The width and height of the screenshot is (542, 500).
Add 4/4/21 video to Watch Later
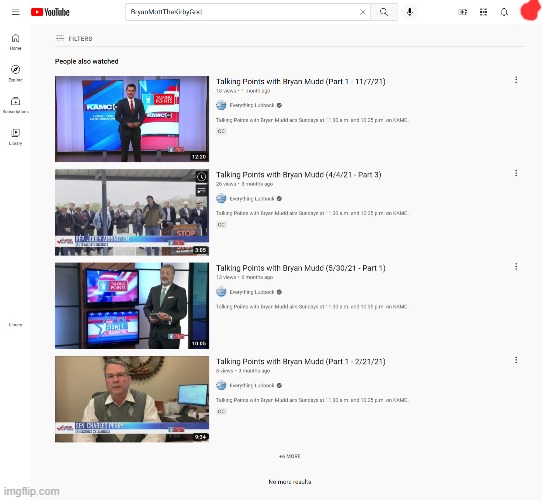pyautogui.click(x=202, y=177)
